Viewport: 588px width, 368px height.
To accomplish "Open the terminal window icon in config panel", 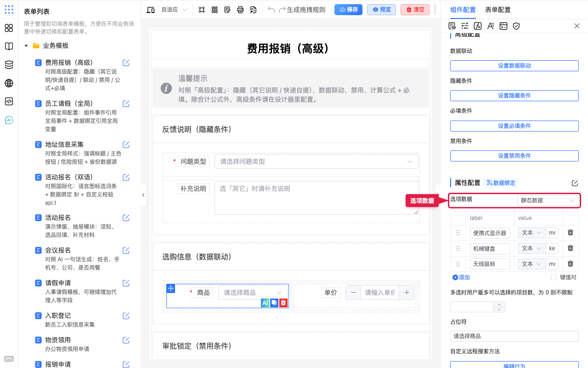I will 503,26.
